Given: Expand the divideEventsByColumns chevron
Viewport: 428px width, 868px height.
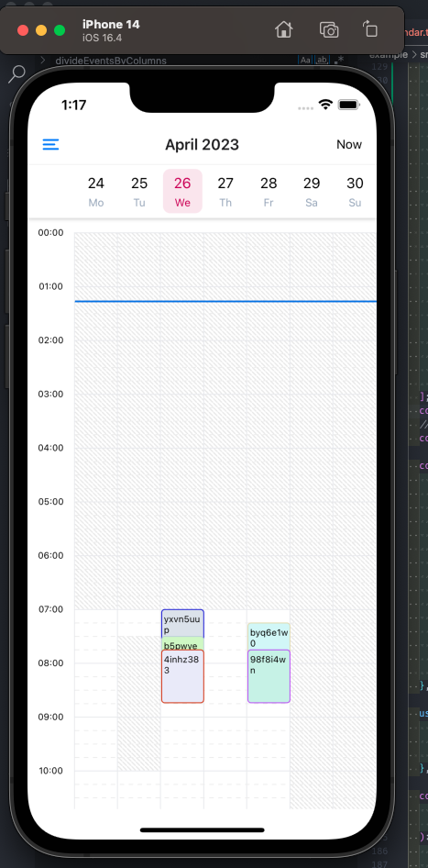Looking at the screenshot, I should (x=42, y=60).
